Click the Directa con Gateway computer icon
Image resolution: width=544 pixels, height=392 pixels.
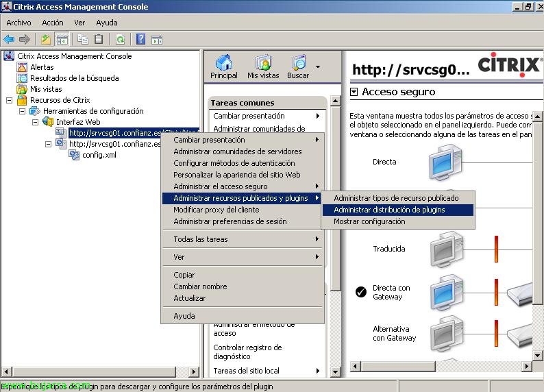(447, 293)
